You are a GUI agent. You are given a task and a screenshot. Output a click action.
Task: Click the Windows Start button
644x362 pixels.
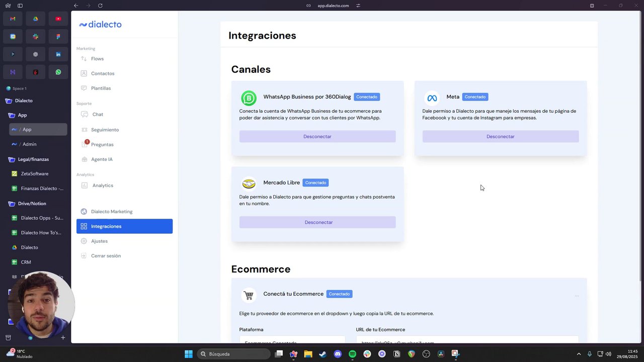(188, 354)
